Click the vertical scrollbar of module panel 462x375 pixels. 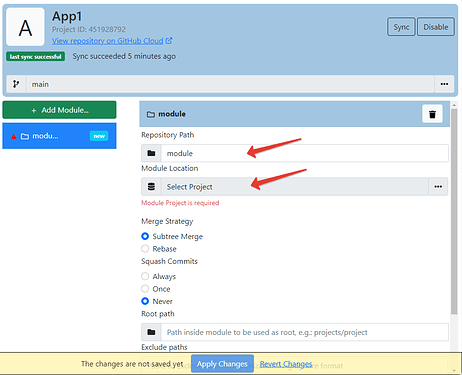454,211
